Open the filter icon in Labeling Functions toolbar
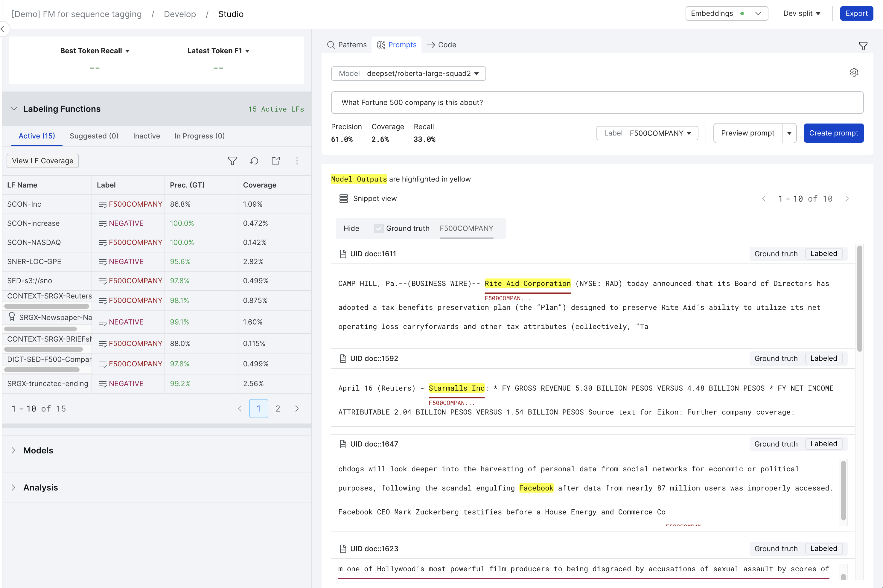The width and height of the screenshot is (883, 588). [x=232, y=161]
